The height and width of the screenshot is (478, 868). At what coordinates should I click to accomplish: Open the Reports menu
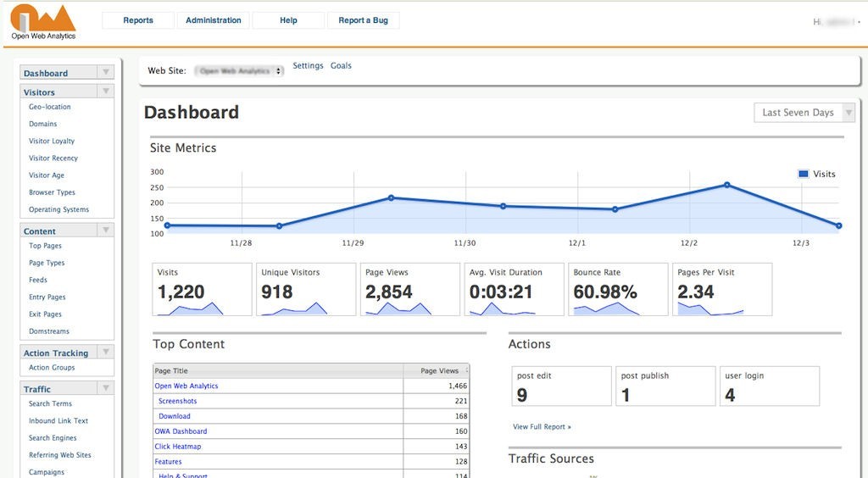tap(138, 20)
